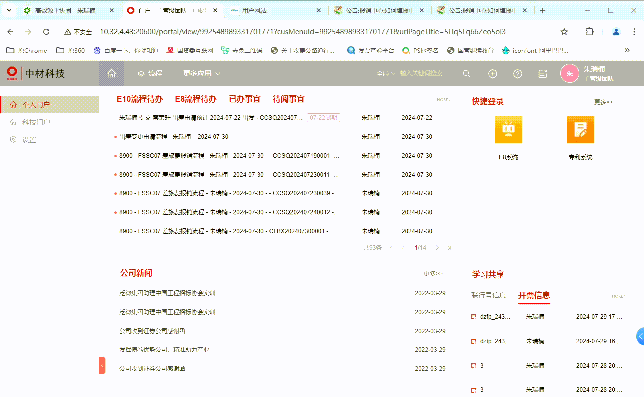Open the second bookmarks bar folder

coord(70,50)
